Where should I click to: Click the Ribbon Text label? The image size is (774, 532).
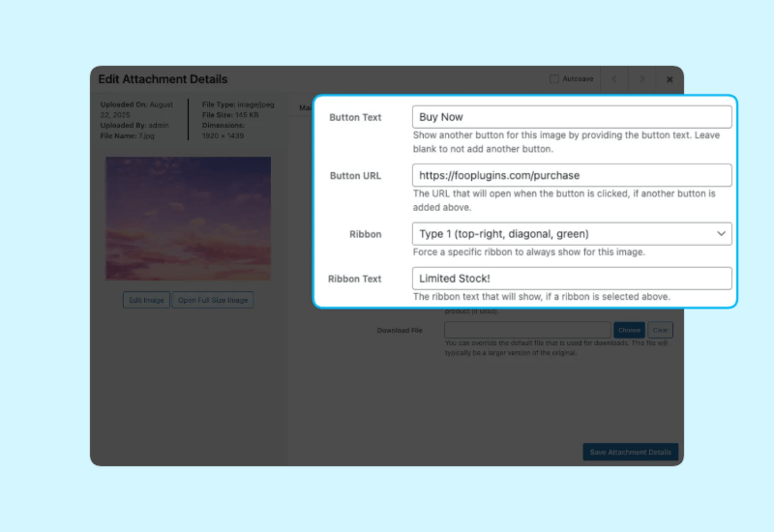coord(354,279)
